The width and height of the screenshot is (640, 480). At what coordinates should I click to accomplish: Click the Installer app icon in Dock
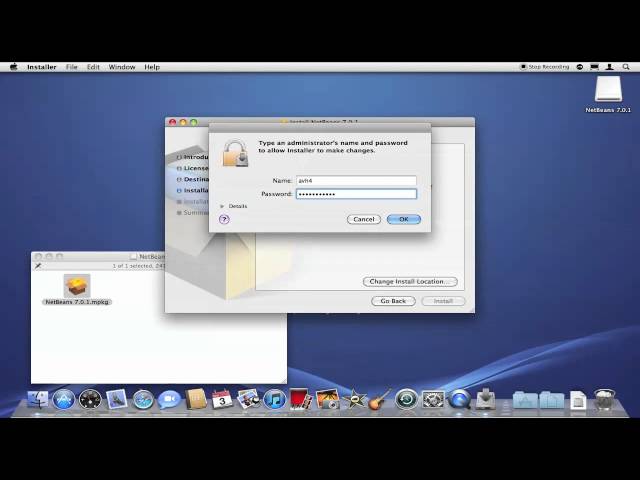tap(485, 399)
